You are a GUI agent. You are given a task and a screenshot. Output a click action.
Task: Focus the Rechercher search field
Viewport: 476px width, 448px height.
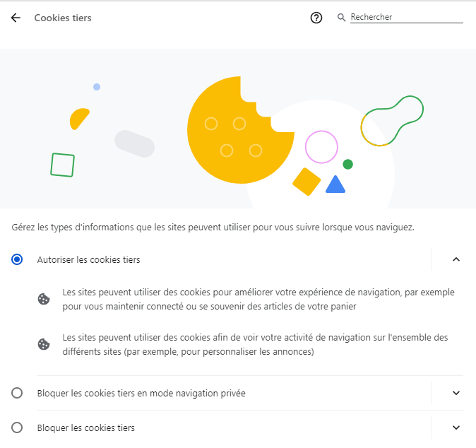(x=407, y=18)
